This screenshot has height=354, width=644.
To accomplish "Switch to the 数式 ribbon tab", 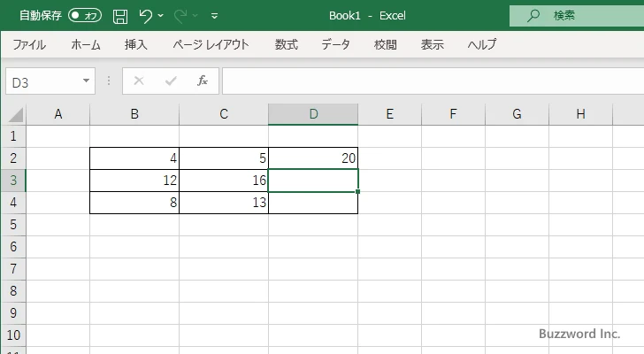I will pos(286,44).
